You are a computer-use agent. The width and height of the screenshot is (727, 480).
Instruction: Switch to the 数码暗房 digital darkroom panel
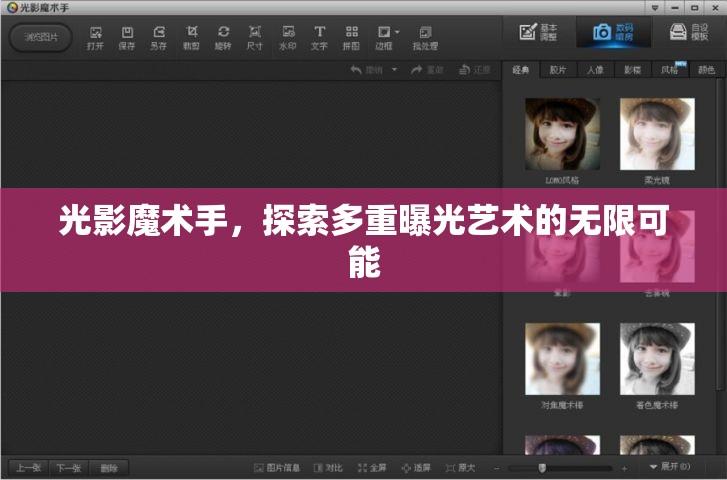coord(613,32)
